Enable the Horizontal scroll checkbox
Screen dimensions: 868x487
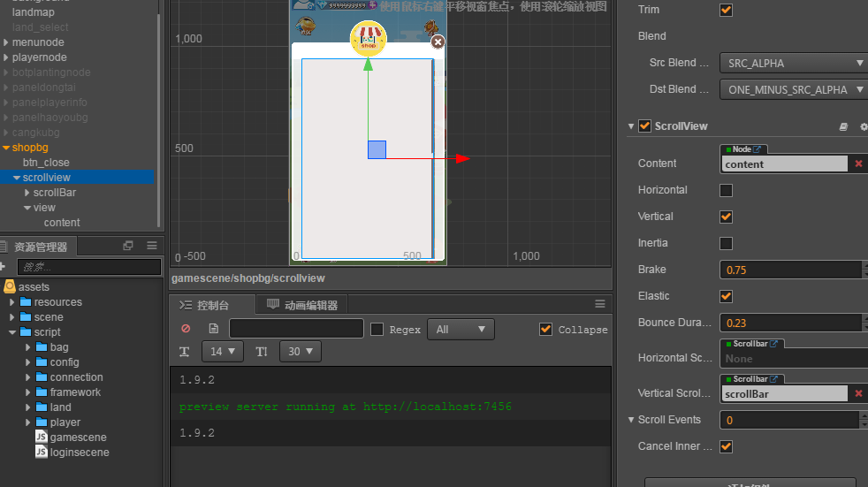coord(726,190)
